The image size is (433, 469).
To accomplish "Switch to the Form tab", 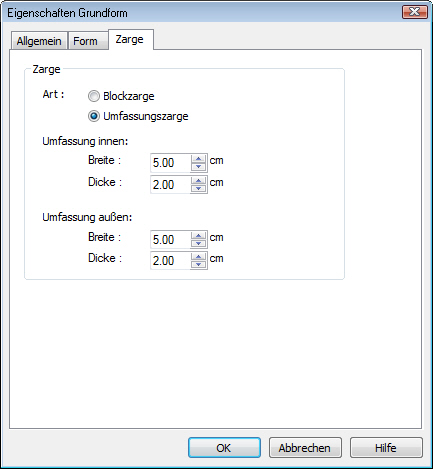I will [86, 41].
